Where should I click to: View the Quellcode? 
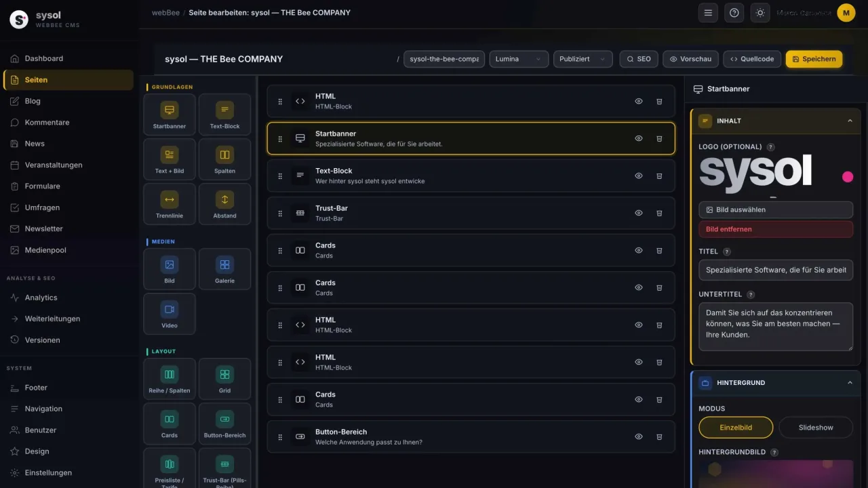(x=752, y=59)
